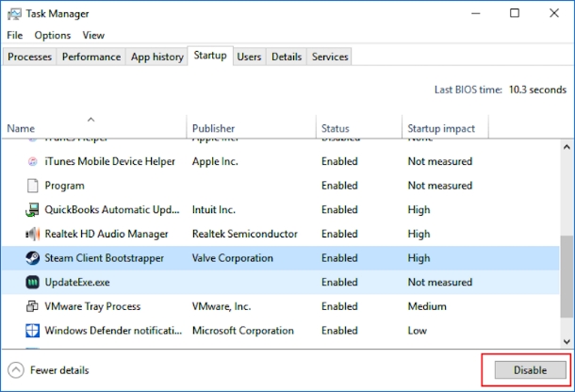The width and height of the screenshot is (575, 392).
Task: Click the Realtek HD Audio Manager speaker icon
Action: pyautogui.click(x=31, y=234)
